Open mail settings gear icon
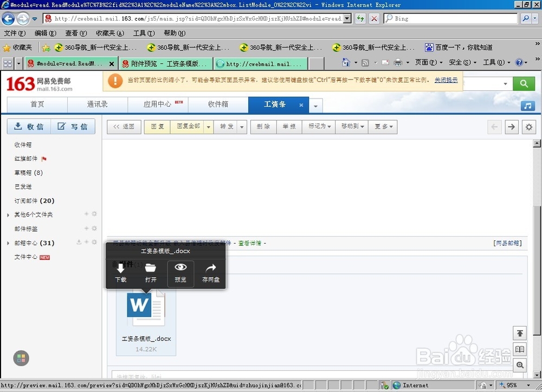This screenshot has width=542, height=392. click(x=529, y=127)
